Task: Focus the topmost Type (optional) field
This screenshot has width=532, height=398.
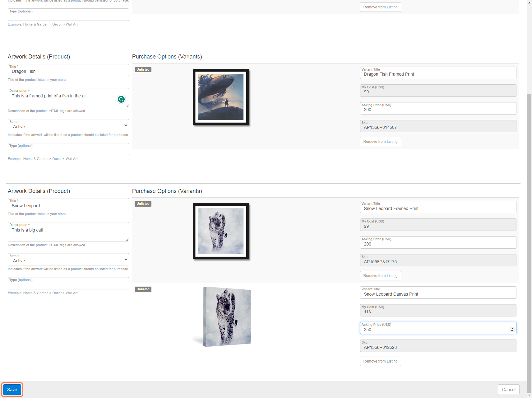Action: coord(68,15)
